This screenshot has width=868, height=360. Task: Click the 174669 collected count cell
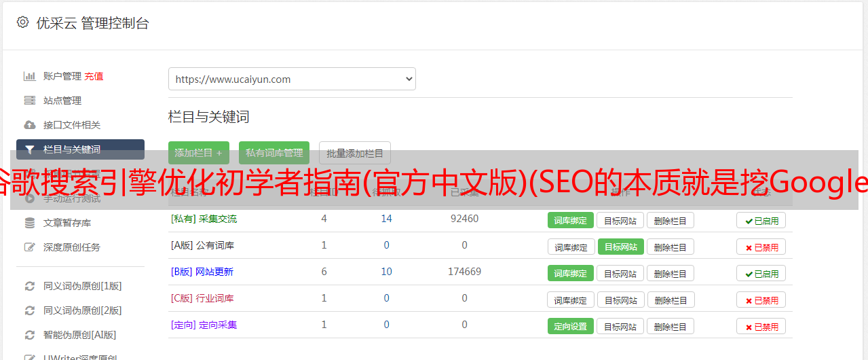464,272
